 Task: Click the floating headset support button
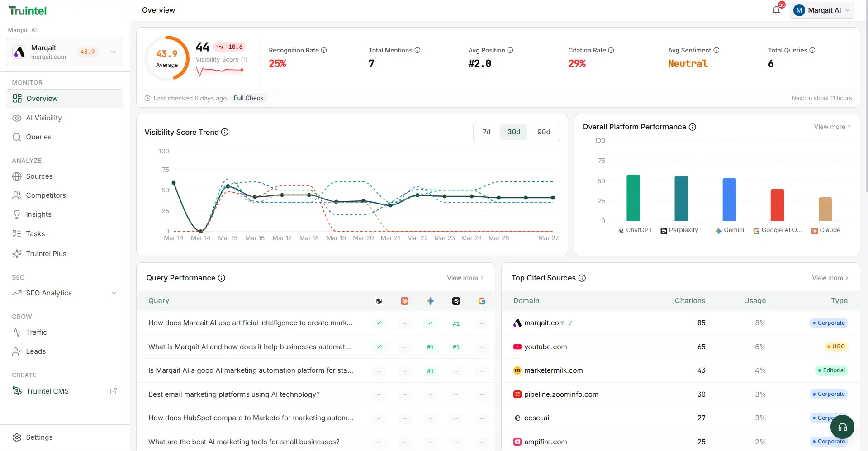tap(842, 427)
